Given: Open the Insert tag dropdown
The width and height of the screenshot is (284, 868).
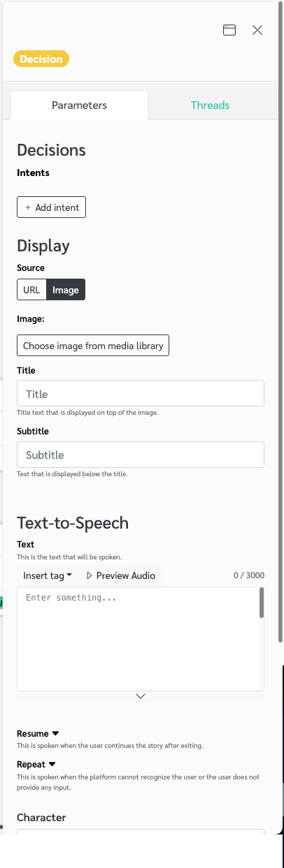Looking at the screenshot, I should click(48, 575).
